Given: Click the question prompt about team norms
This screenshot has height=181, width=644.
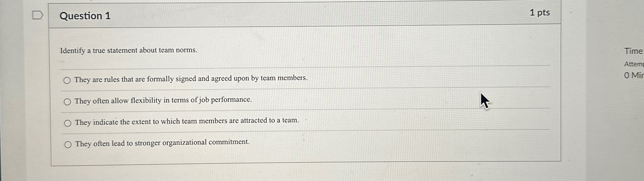Looking at the screenshot, I should [129, 50].
